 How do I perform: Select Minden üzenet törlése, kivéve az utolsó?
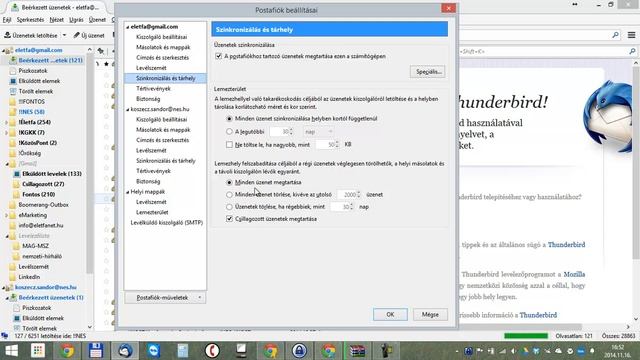point(229,195)
